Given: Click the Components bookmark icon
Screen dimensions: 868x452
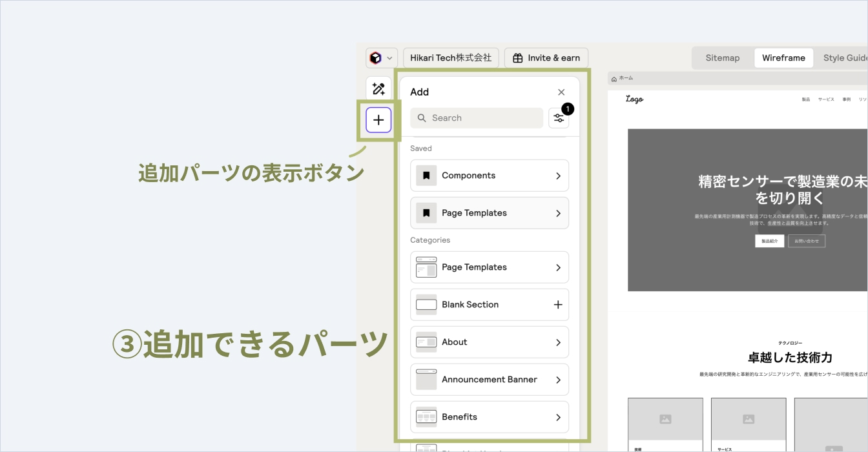Looking at the screenshot, I should click(426, 176).
